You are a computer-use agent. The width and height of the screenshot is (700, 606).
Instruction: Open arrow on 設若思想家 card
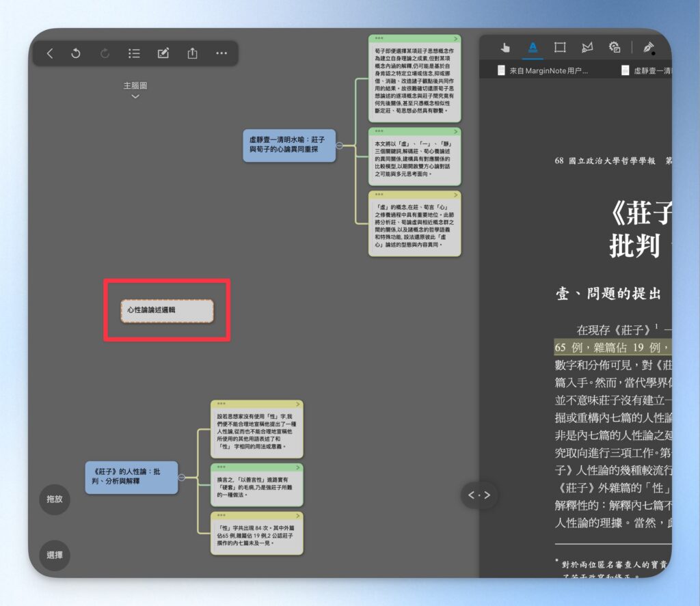click(x=298, y=404)
